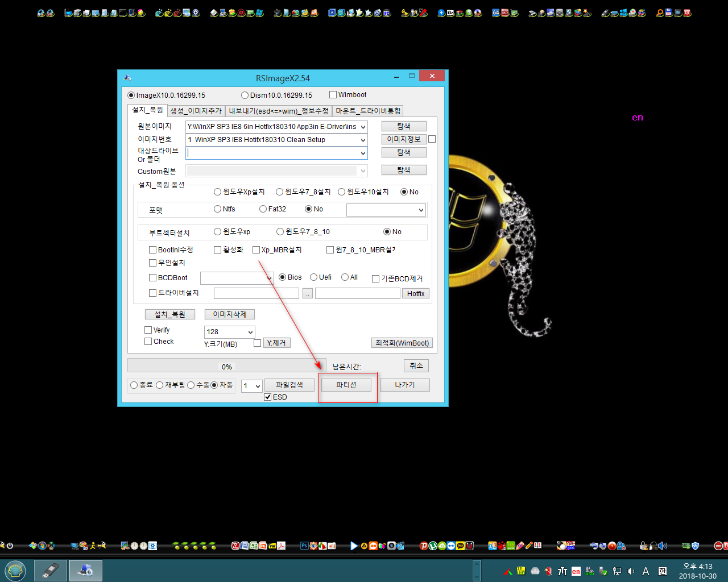The height and width of the screenshot is (582, 728).
Task: Click the red stop sign dock icon
Action: [718, 546]
